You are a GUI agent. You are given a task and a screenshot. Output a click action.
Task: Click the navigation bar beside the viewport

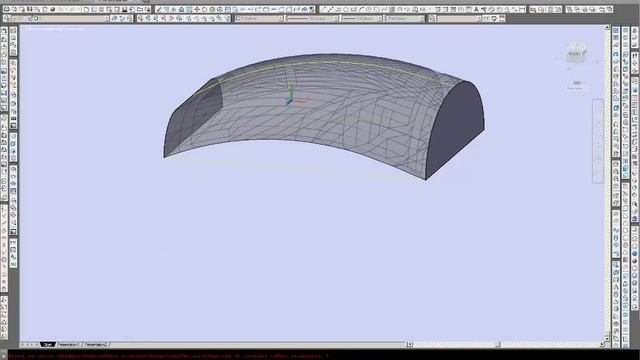click(598, 141)
